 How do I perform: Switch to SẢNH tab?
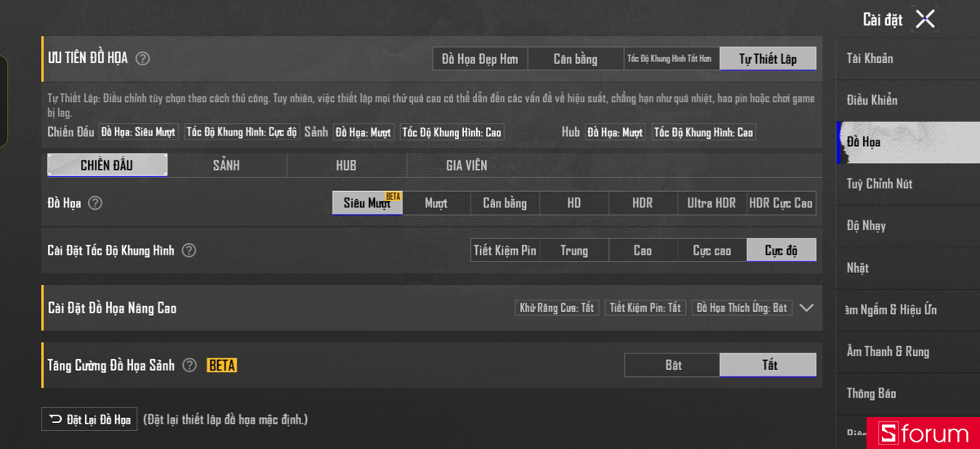point(227,166)
